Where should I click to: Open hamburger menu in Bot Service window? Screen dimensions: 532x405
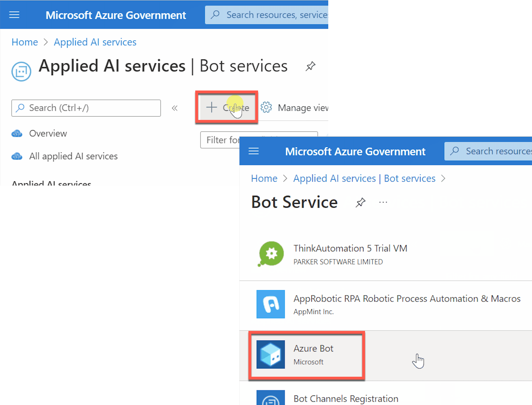coord(254,151)
